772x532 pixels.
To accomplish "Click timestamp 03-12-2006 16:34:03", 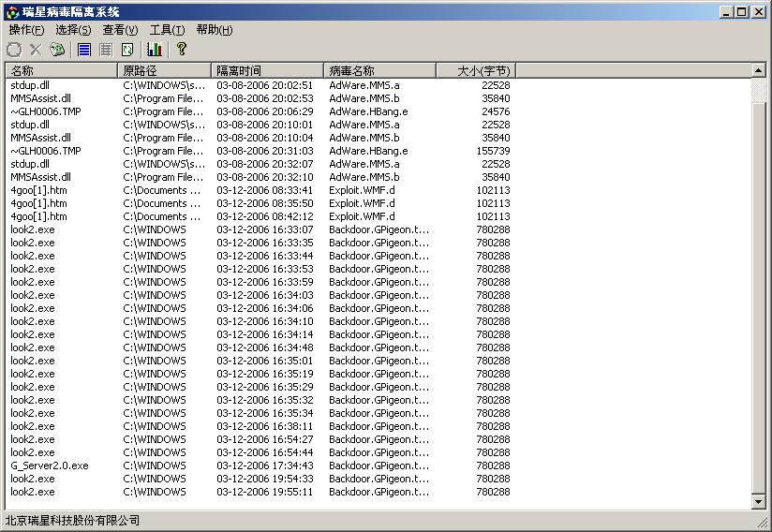I will pyautogui.click(x=265, y=295).
